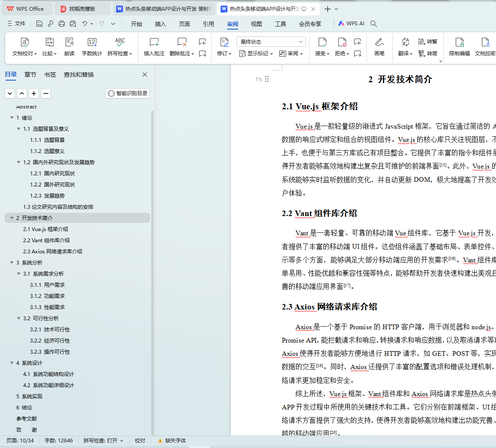
Task: Select 参考文献 in the outline
Action: pos(27,418)
